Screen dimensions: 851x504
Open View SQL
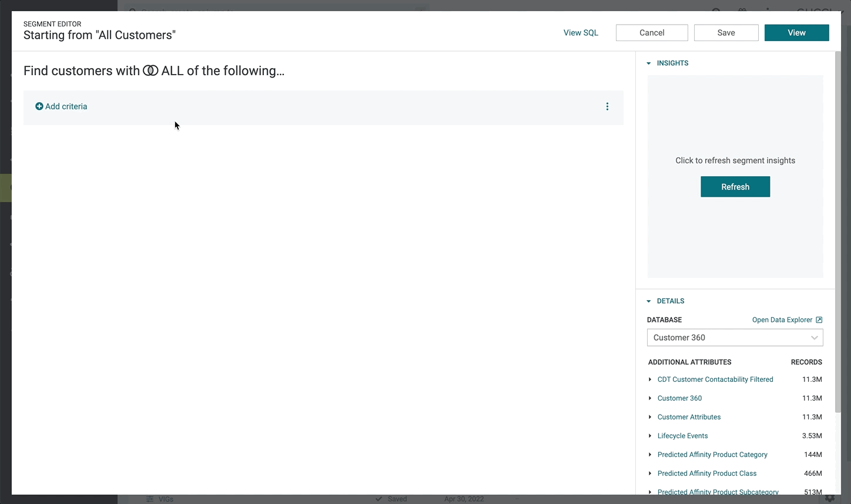[x=580, y=32]
